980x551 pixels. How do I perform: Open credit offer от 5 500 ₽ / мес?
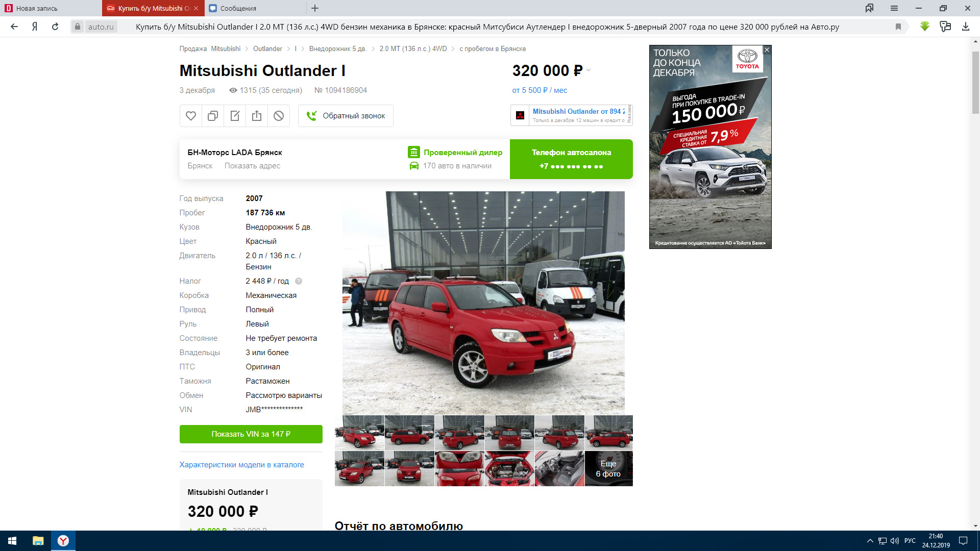[x=540, y=90]
